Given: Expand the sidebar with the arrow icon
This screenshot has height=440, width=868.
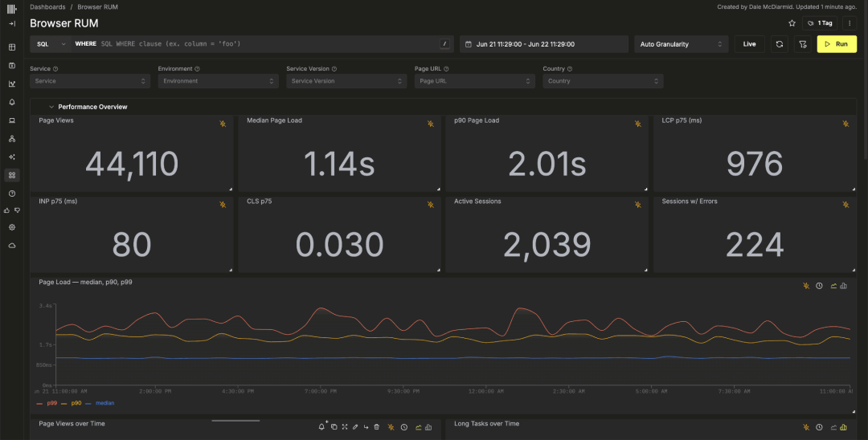Looking at the screenshot, I should click(x=12, y=24).
